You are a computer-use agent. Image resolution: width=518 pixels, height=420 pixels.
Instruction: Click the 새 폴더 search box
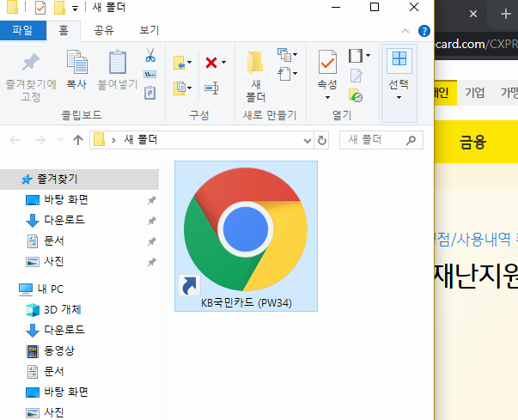click(x=381, y=140)
